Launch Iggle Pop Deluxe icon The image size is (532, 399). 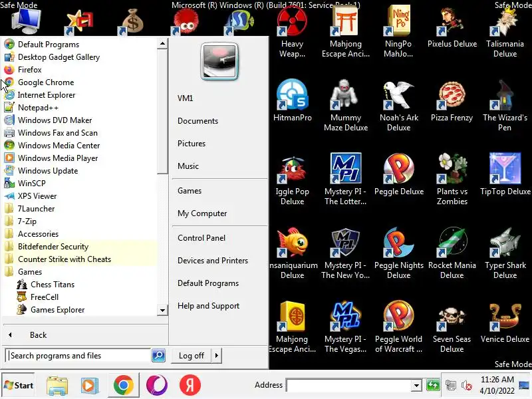pyautogui.click(x=292, y=180)
